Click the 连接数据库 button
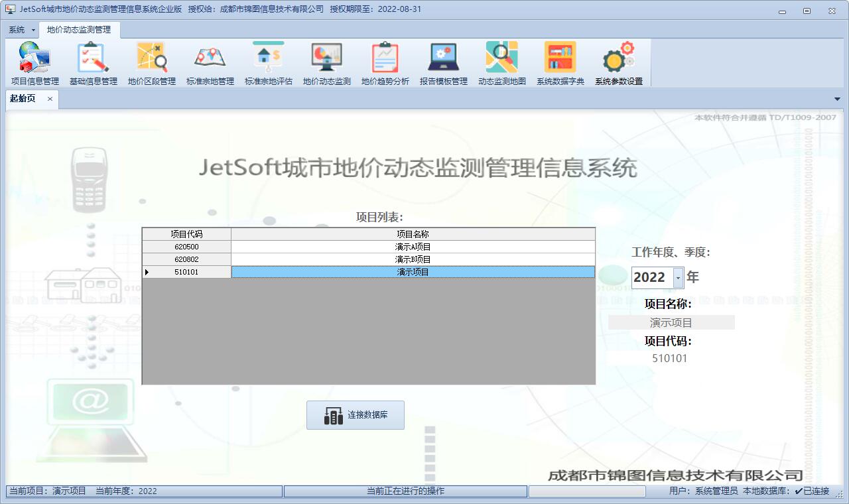 (x=356, y=415)
